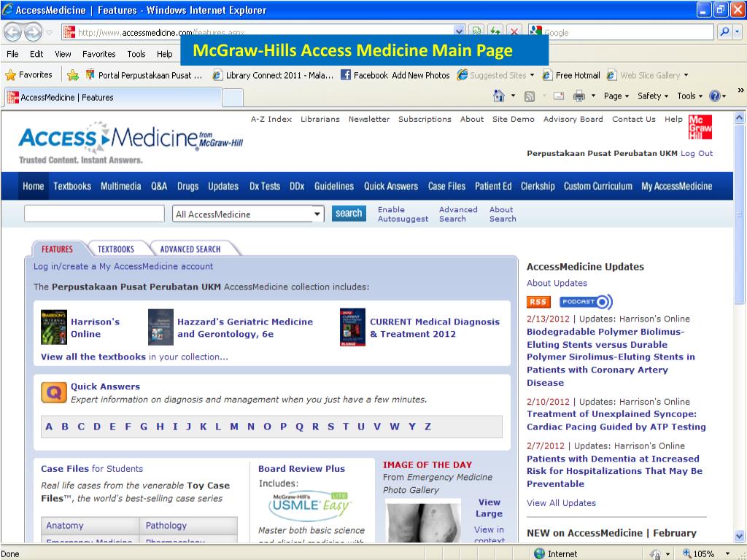The width and height of the screenshot is (747, 560).
Task: Open the zoom level 105% dropdown
Action: (727, 554)
